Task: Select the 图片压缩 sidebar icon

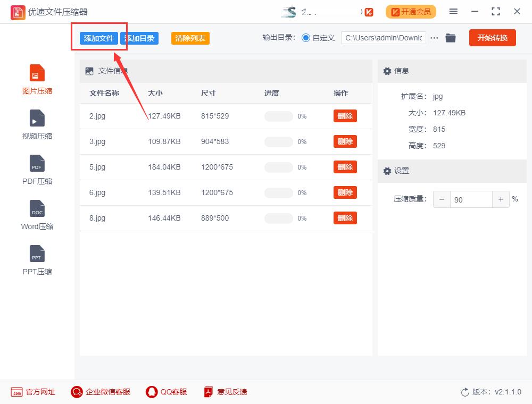Action: (x=37, y=79)
